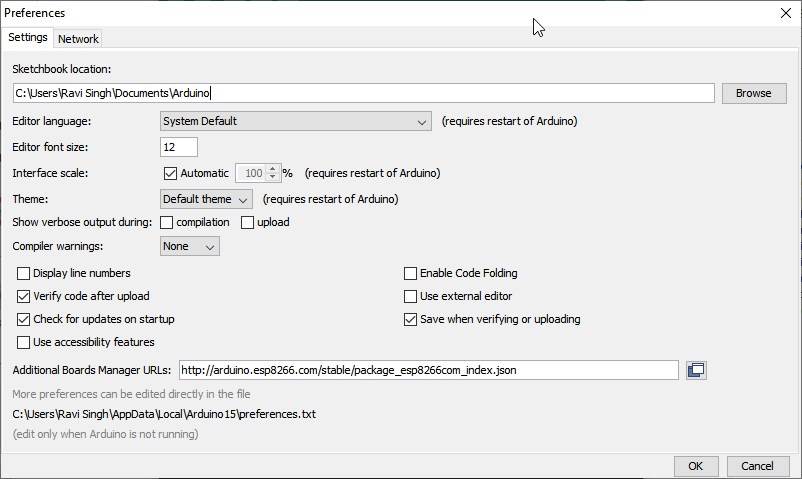The height and width of the screenshot is (479, 802).
Task: Click OK to save preferences
Action: (696, 466)
